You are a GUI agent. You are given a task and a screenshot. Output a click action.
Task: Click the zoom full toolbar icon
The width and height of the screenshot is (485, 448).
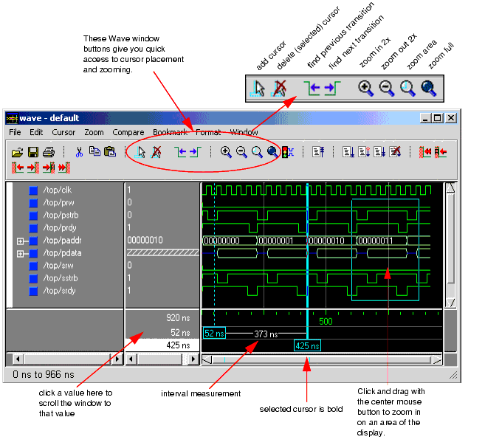click(272, 152)
